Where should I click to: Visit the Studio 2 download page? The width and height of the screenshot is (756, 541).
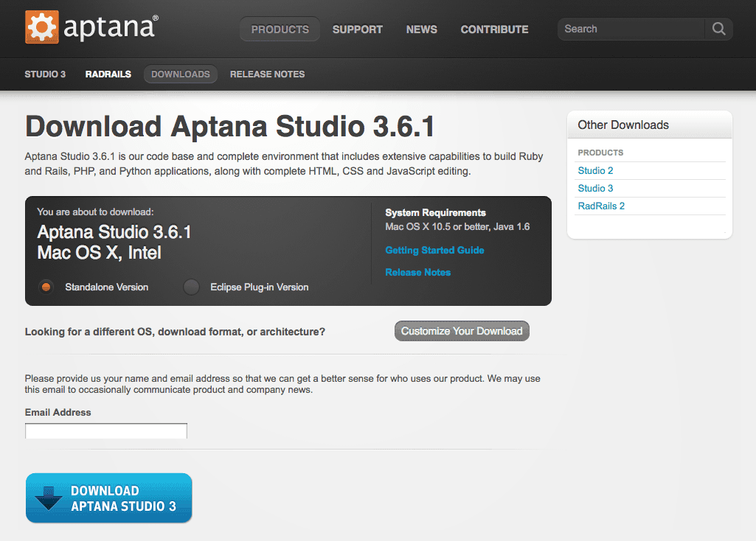click(595, 170)
